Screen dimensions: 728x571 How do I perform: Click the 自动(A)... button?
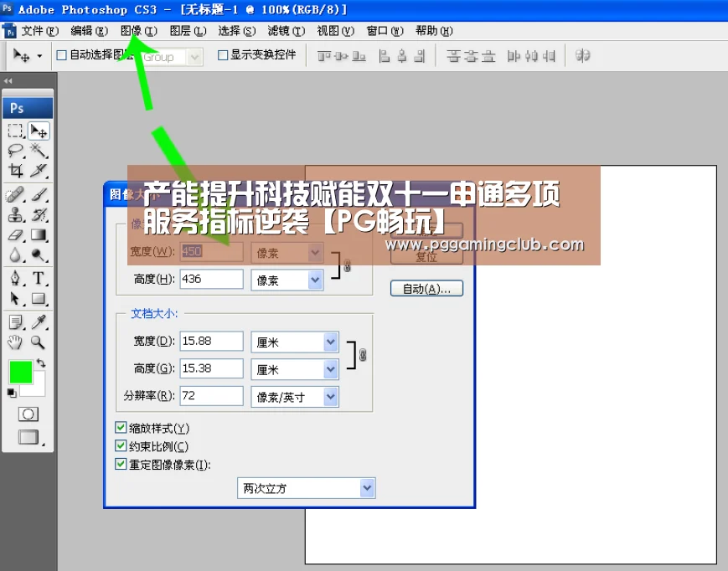tap(426, 289)
